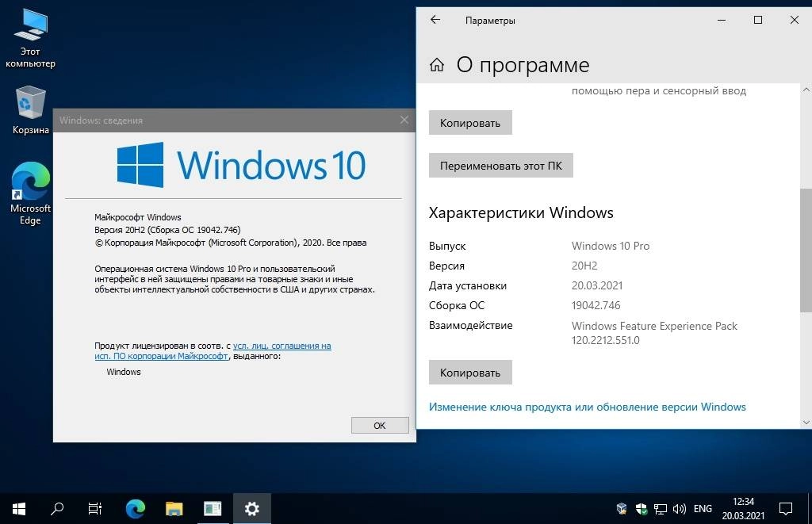Open the Windows Start menu

coord(19,509)
